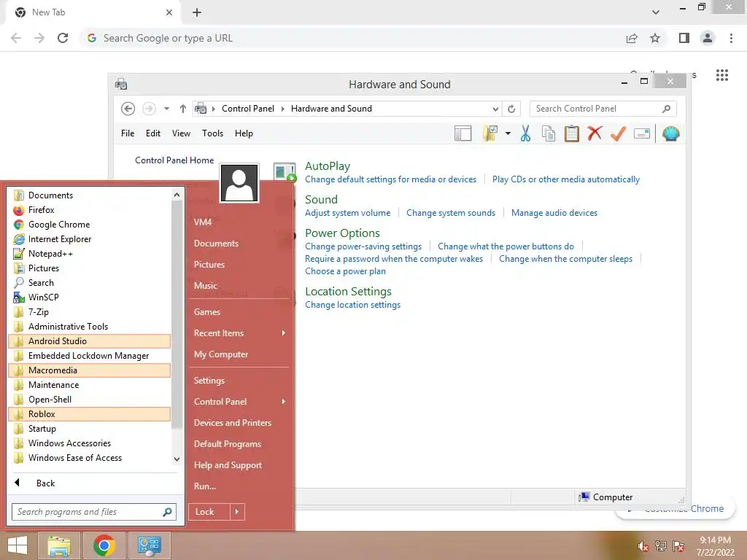Expand the Macromedia folder
The width and height of the screenshot is (747, 560).
tap(89, 370)
